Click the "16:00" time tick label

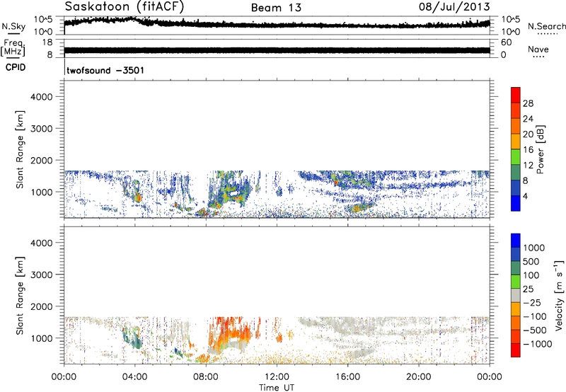pos(347,377)
